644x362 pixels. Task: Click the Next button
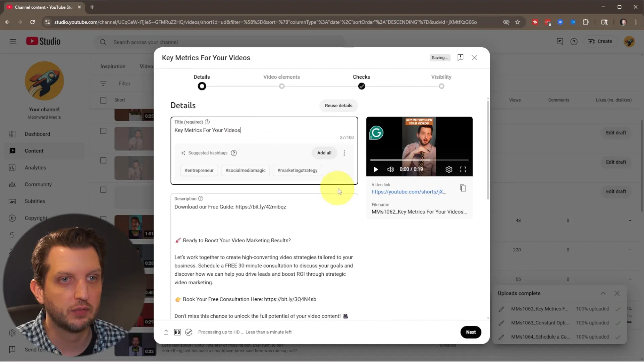(471, 332)
